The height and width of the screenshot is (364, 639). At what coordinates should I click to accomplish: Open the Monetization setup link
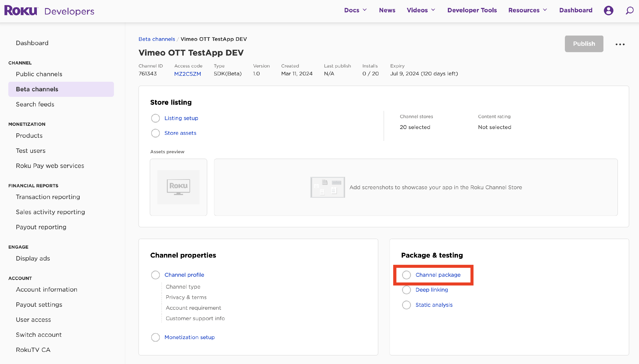(190, 337)
